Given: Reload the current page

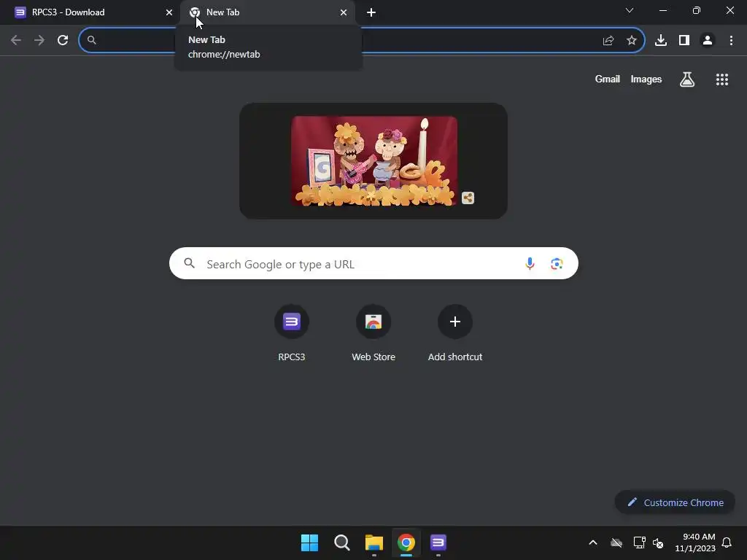Looking at the screenshot, I should [63, 40].
